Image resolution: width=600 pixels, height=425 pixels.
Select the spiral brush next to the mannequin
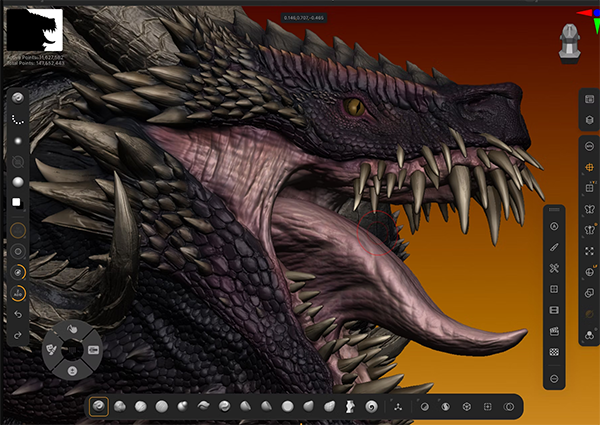tap(371, 406)
